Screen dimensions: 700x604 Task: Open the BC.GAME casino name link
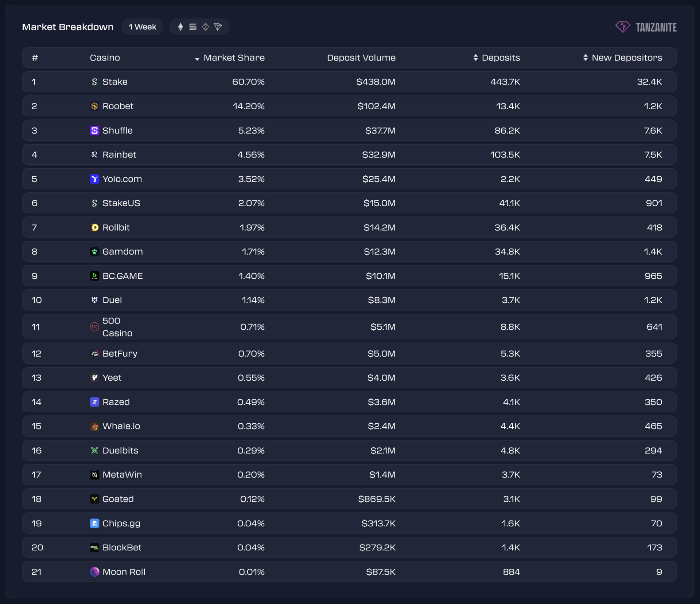pyautogui.click(x=122, y=276)
